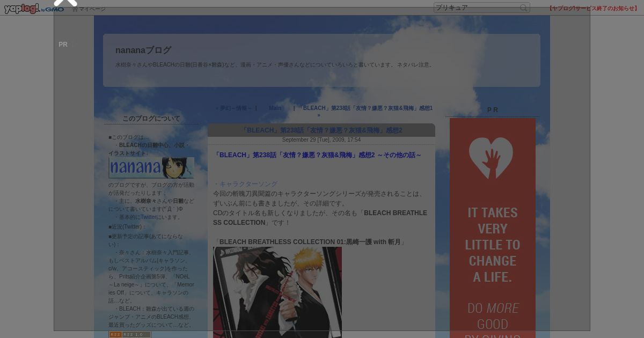This screenshot has height=338, width=644.
Task: Open the ヤプログ!サービス終了のお知らせ notice
Action: click(x=594, y=9)
